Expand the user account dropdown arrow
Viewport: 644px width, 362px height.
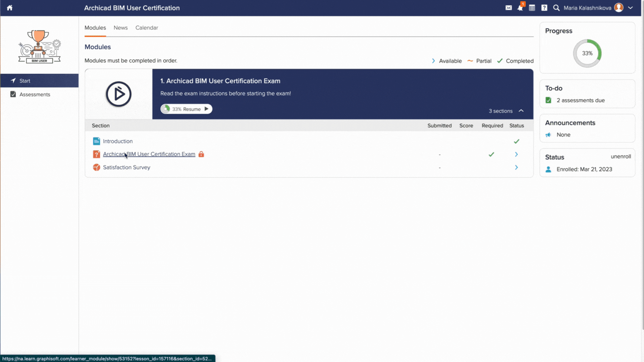(x=630, y=8)
